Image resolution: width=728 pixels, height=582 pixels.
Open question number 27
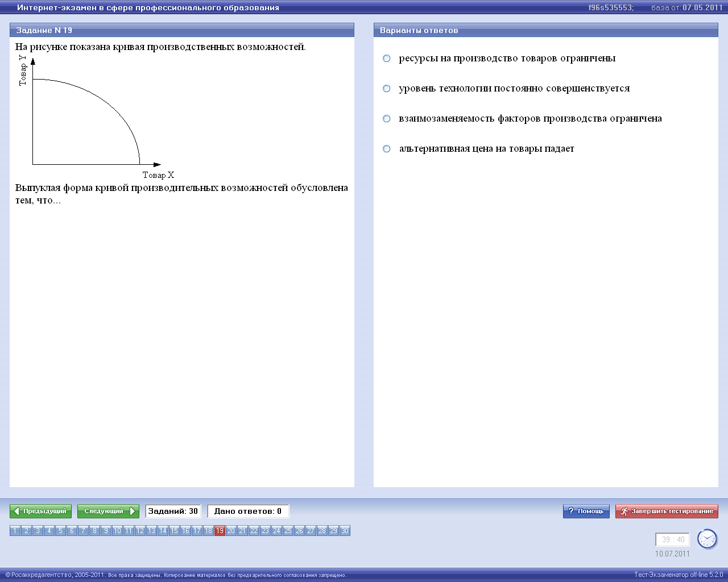tap(311, 531)
